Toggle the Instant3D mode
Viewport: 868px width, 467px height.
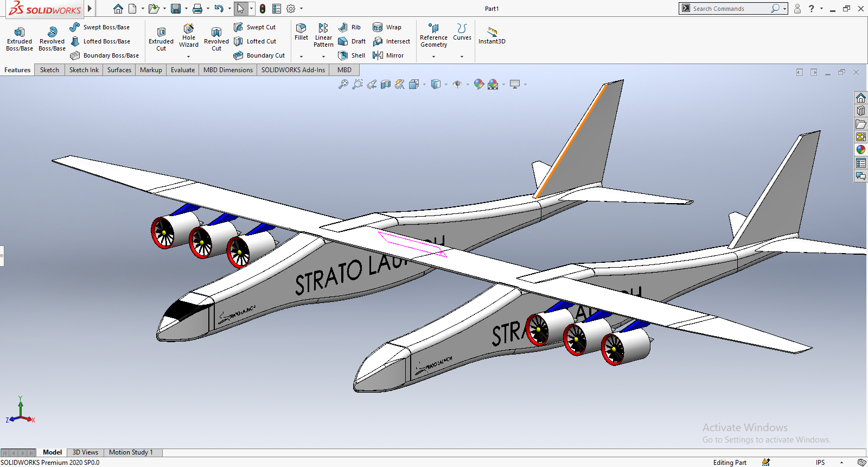(492, 35)
